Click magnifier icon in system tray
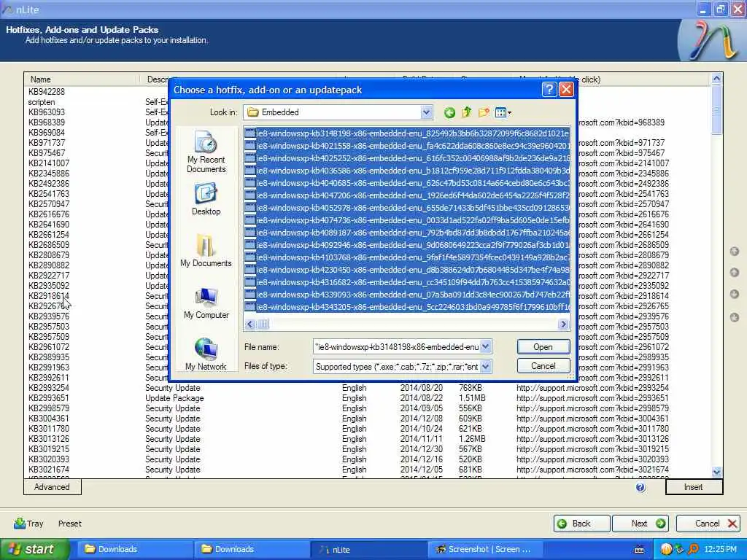Image resolution: width=747 pixels, height=560 pixels. pyautogui.click(x=693, y=550)
